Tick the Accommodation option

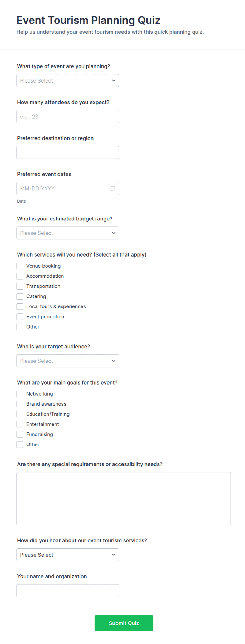click(x=20, y=276)
